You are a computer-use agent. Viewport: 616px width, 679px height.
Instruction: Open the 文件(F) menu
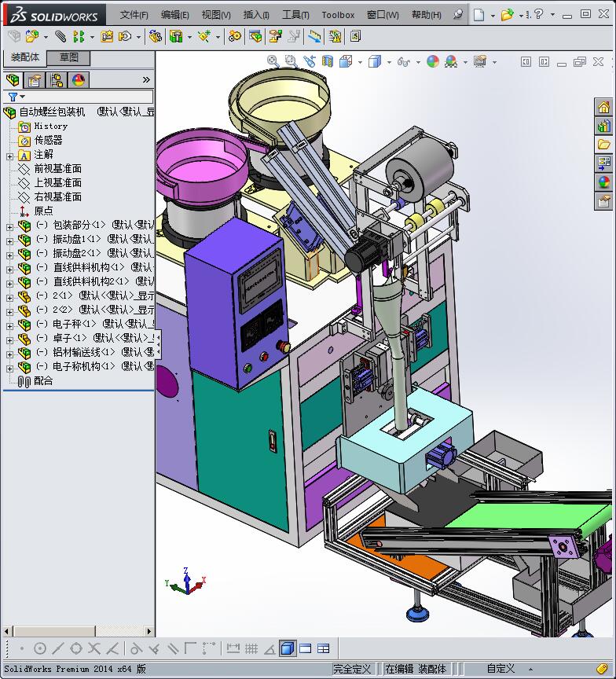pyautogui.click(x=134, y=15)
